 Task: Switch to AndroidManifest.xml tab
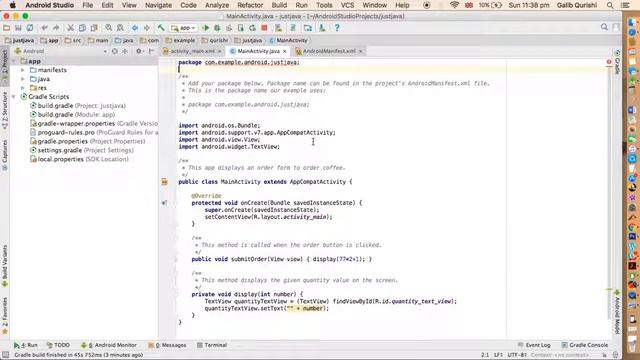tap(329, 51)
